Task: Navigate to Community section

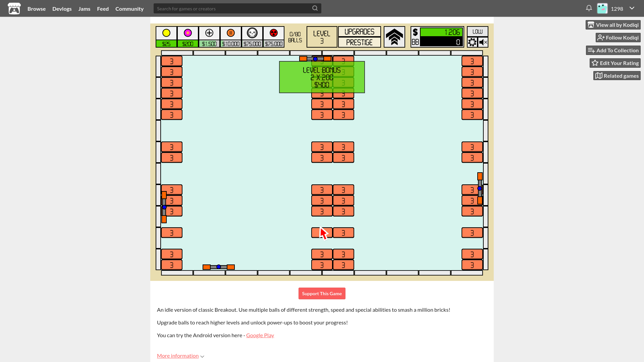Action: coord(129,8)
